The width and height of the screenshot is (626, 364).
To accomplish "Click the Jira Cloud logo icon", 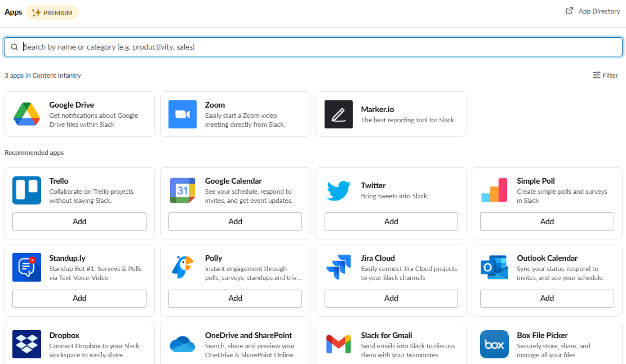I will coord(339,268).
